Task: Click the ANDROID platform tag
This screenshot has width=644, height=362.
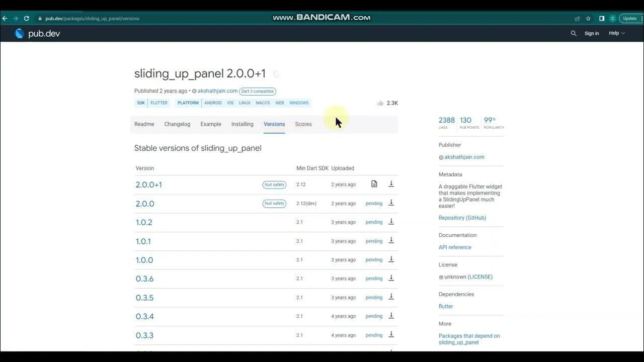Action: pos(213,103)
